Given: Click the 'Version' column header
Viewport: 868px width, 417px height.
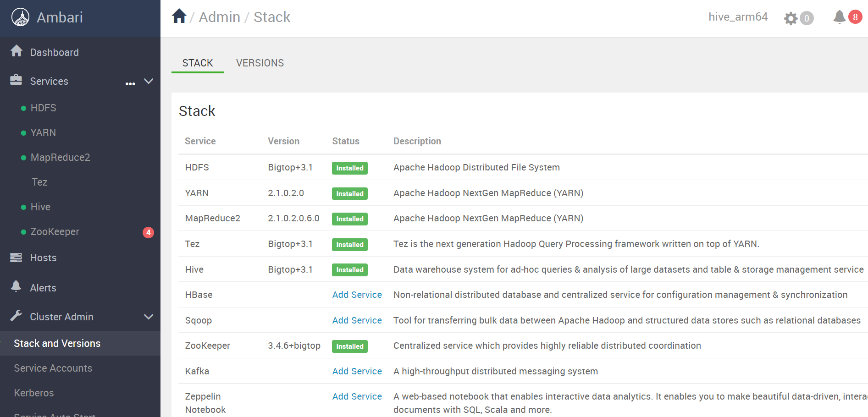Looking at the screenshot, I should (283, 141).
